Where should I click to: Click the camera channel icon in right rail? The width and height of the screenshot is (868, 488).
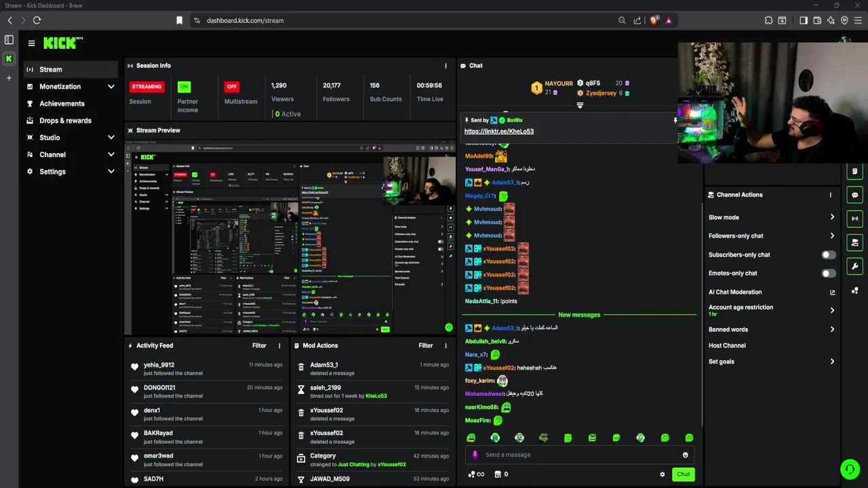pyautogui.click(x=854, y=243)
